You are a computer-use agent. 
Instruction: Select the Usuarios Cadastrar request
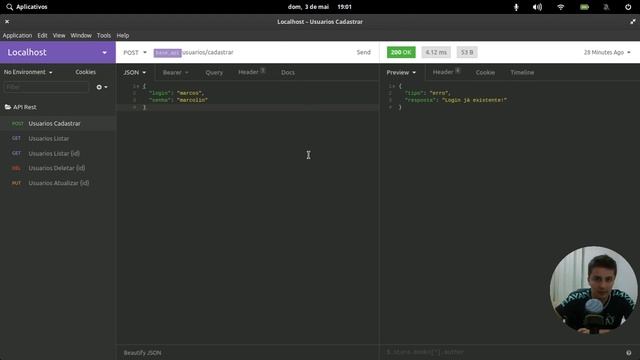coord(58,123)
